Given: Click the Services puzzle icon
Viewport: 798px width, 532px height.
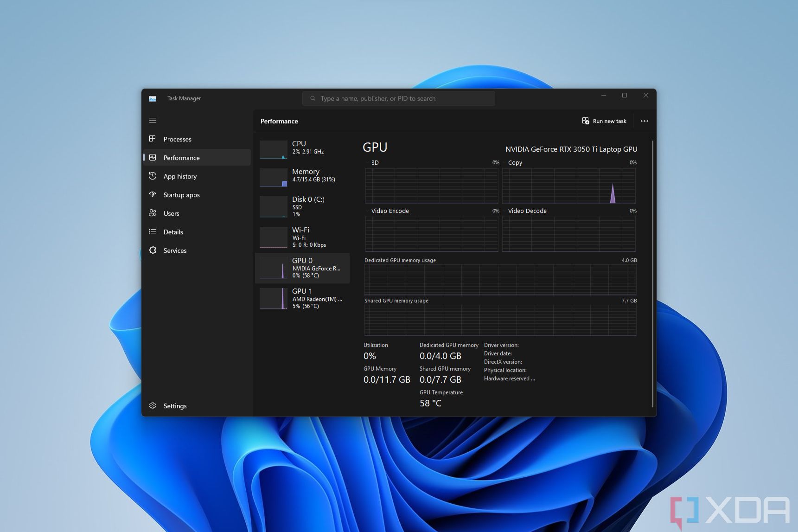Looking at the screenshot, I should click(152, 250).
